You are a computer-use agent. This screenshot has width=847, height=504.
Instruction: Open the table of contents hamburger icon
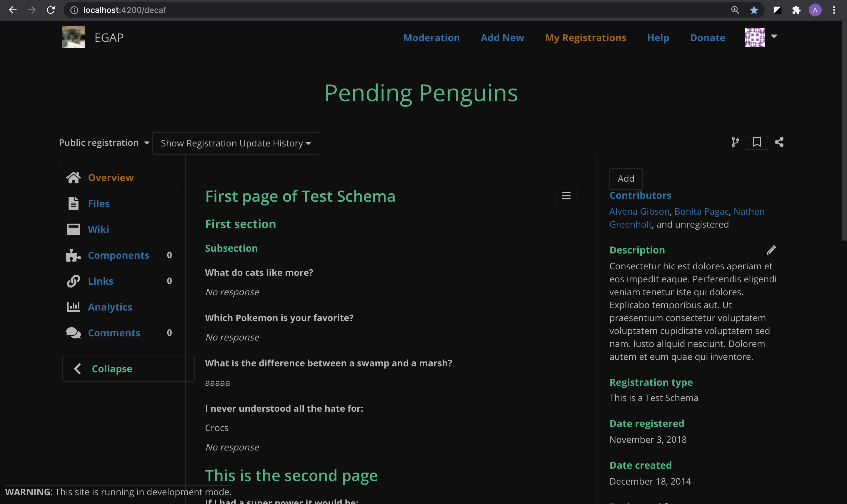pyautogui.click(x=566, y=196)
